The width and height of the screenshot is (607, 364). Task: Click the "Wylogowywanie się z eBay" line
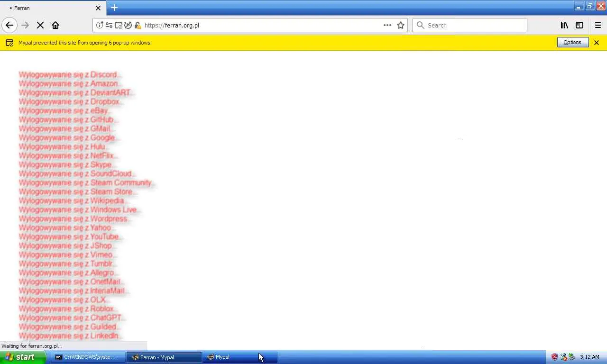(64, 110)
